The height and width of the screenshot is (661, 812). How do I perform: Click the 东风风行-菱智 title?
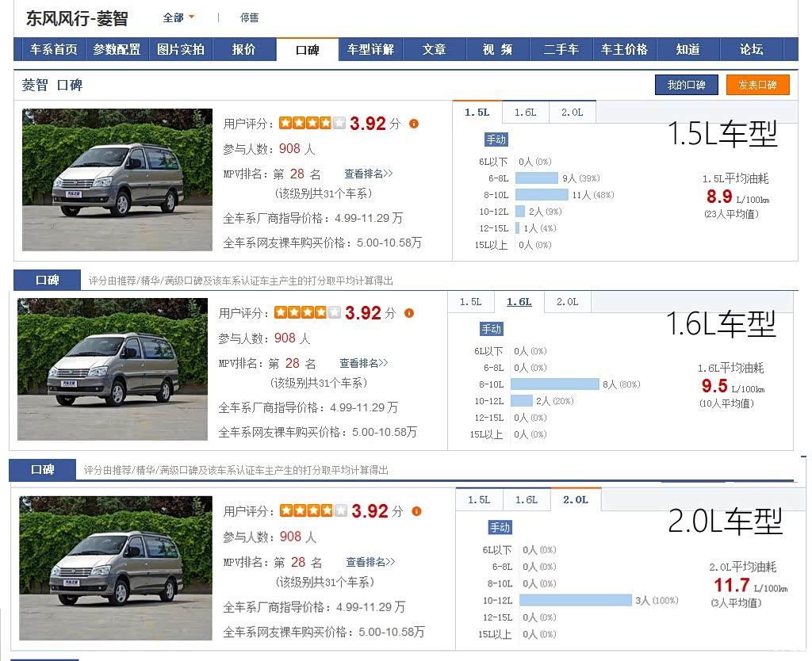click(x=77, y=19)
